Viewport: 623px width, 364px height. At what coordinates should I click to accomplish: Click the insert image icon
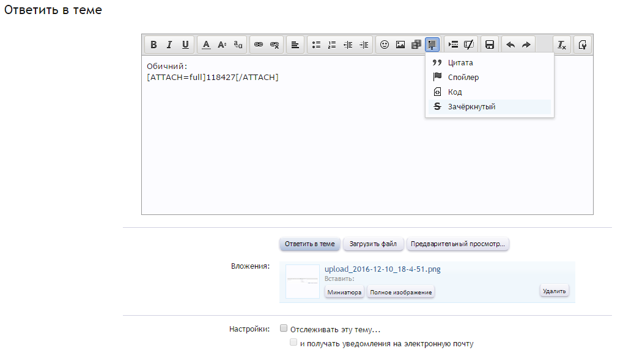pos(400,45)
